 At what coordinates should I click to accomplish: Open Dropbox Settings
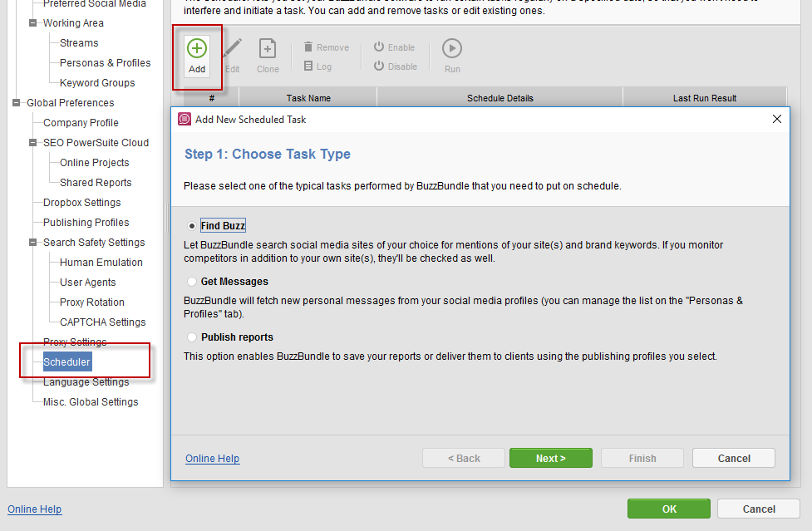81,203
